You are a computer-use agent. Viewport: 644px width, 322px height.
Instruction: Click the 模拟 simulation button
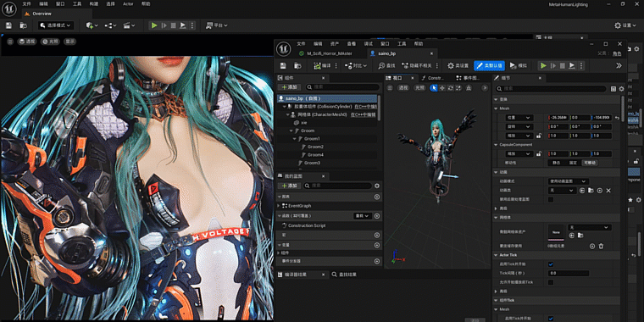pos(519,66)
